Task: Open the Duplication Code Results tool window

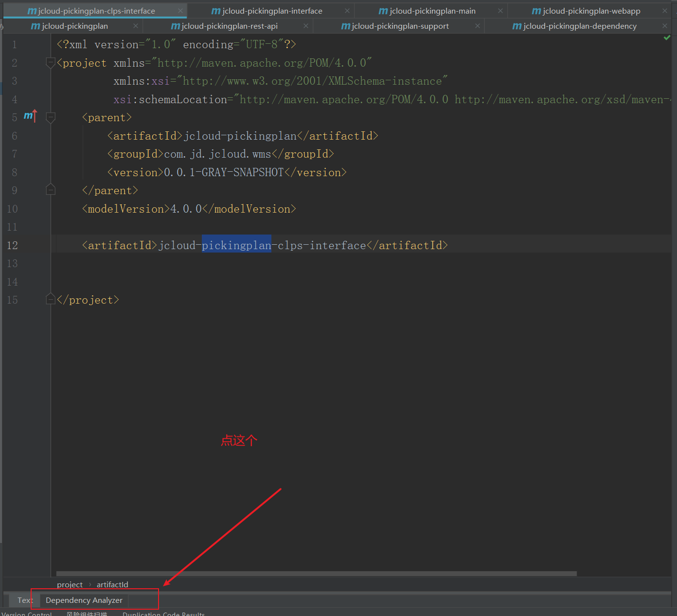Action: pyautogui.click(x=163, y=614)
